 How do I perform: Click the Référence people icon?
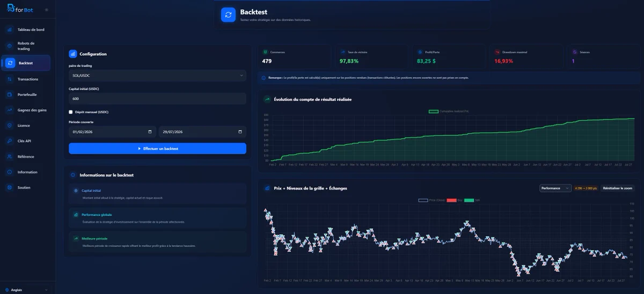tap(10, 157)
